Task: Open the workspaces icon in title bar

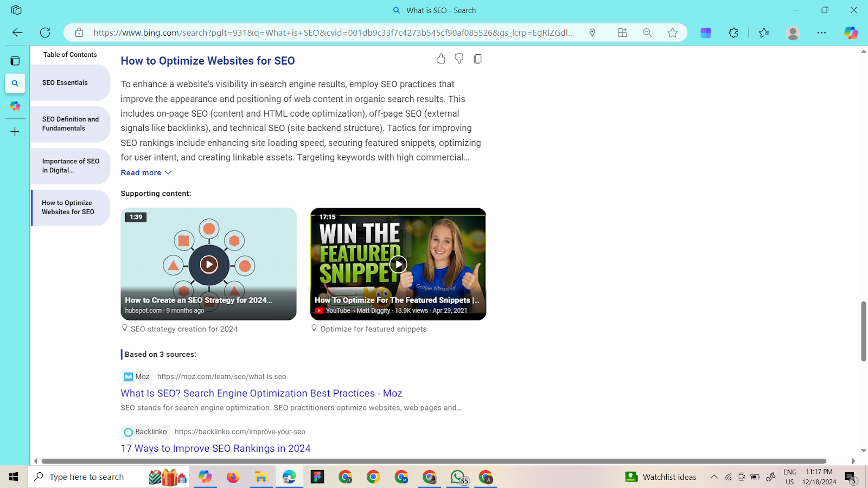Action: tap(16, 10)
